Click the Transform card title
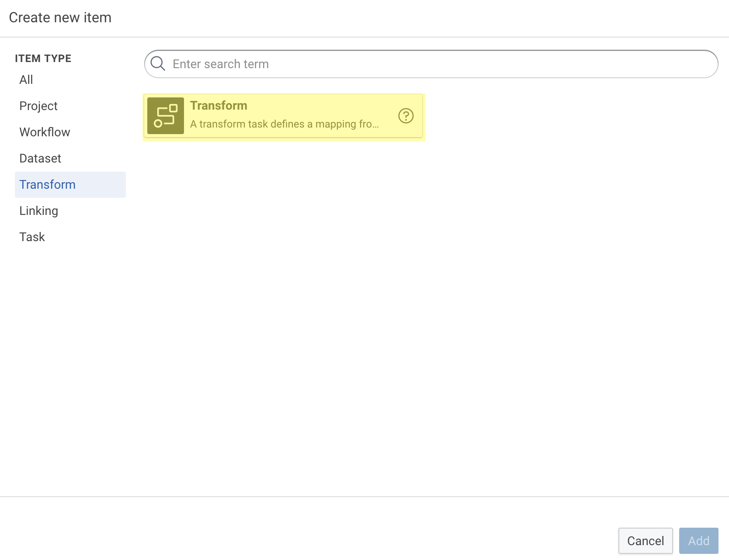This screenshot has height=560, width=729. point(219,106)
